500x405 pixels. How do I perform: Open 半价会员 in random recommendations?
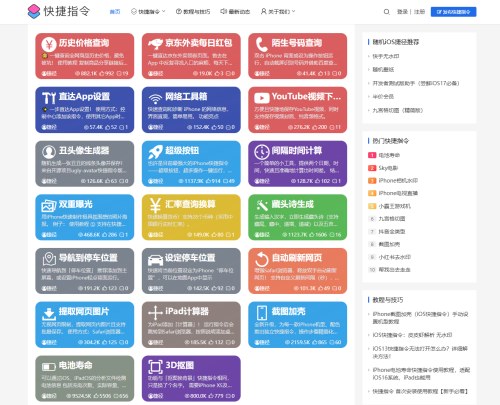coord(383,97)
